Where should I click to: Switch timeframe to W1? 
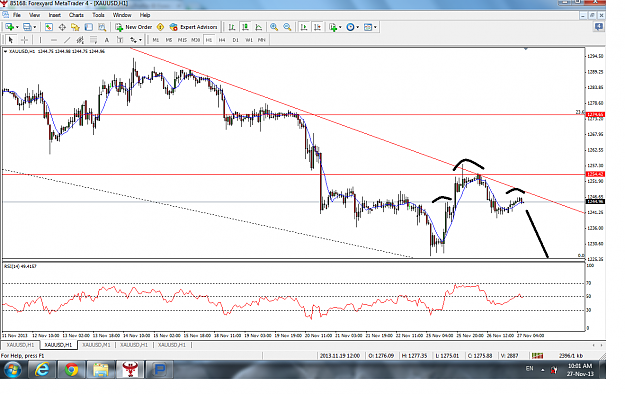[249, 40]
